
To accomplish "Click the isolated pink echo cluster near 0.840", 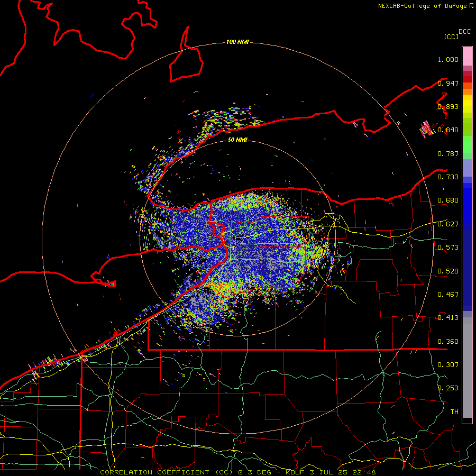I will [426, 129].
